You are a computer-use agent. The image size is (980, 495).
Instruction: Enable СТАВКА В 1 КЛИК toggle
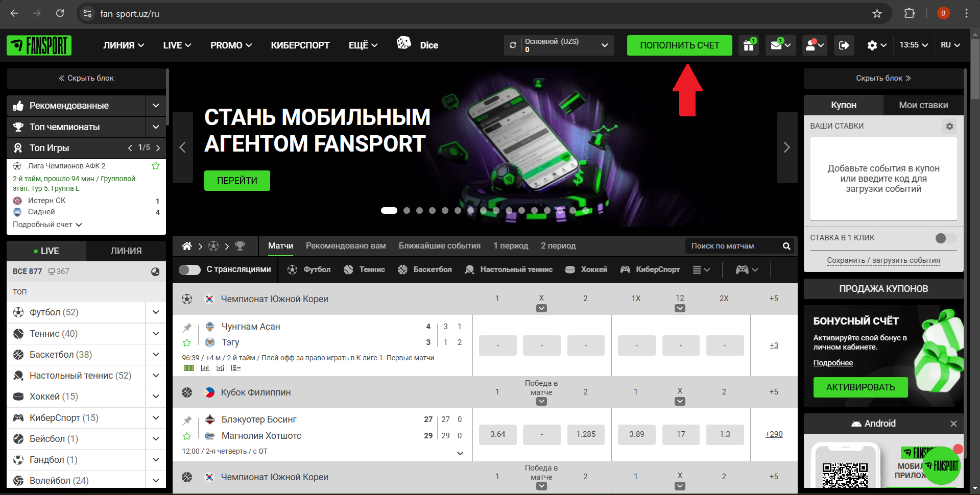pos(946,238)
